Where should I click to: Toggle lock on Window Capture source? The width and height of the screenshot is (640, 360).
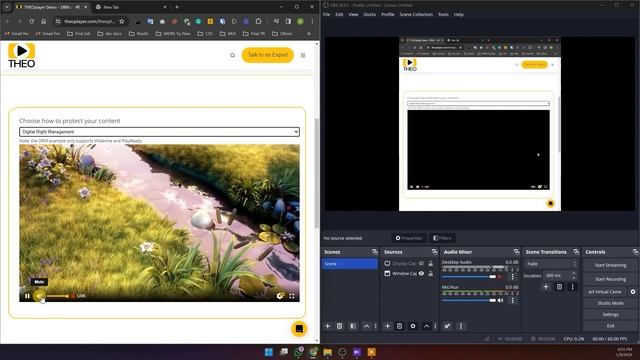pos(431,273)
